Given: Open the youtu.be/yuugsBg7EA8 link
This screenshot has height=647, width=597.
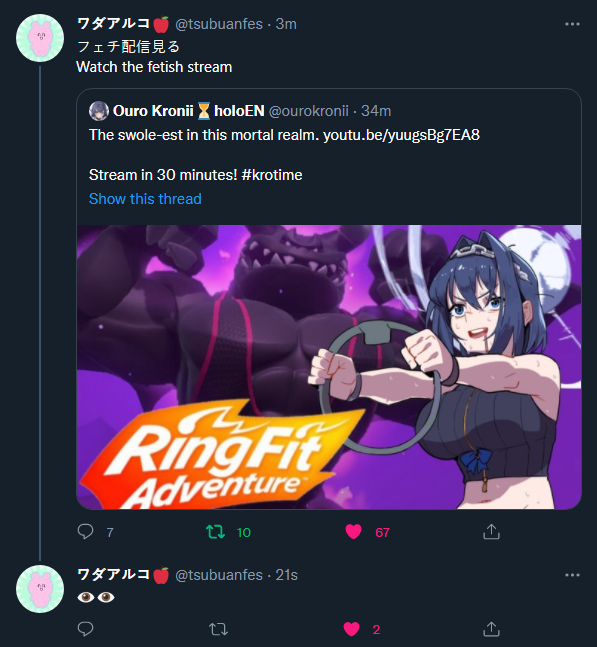Looking at the screenshot, I should pyautogui.click(x=401, y=135).
